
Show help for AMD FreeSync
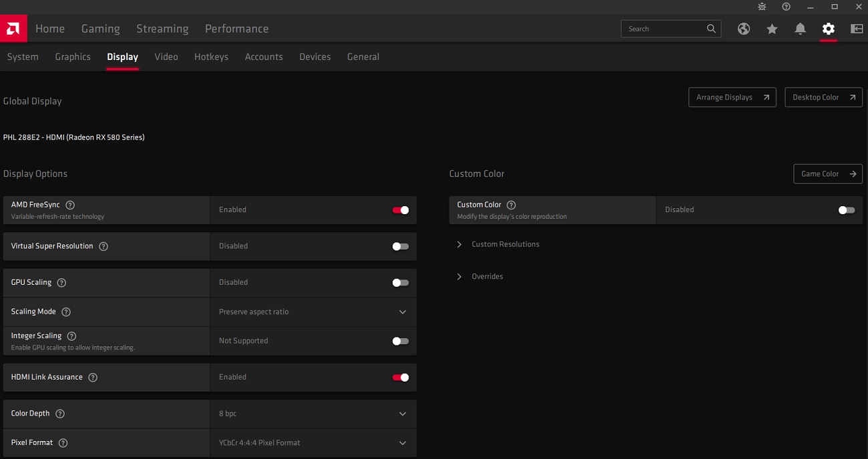click(x=70, y=205)
